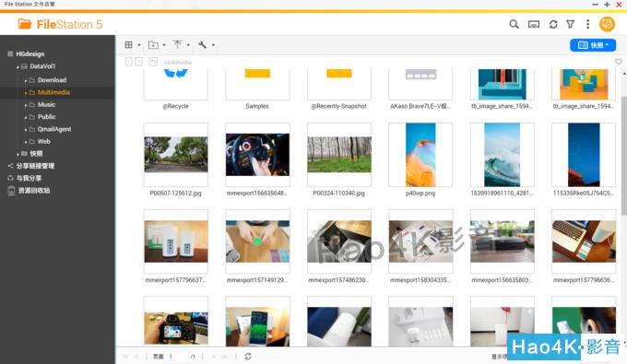Expand the Download folder arrow
The width and height of the screenshot is (627, 364).
(x=26, y=80)
